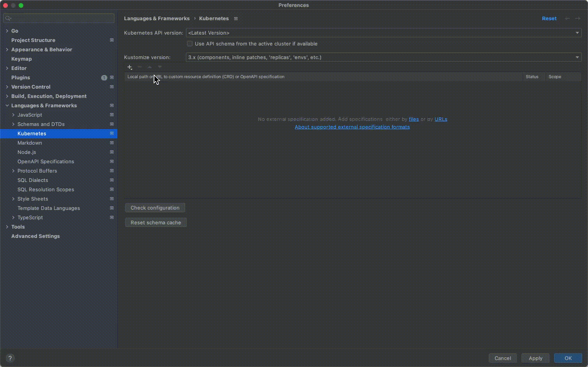Viewport: 588px width, 367px height.
Task: Click the remove specification minus icon
Action: pyautogui.click(x=140, y=67)
